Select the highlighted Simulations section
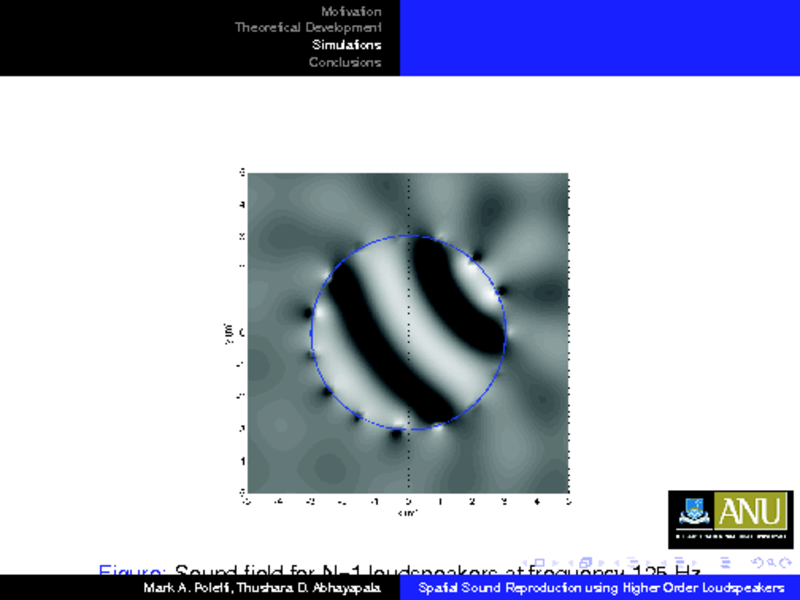Screen dimensions: 800x600 pyautogui.click(x=346, y=45)
